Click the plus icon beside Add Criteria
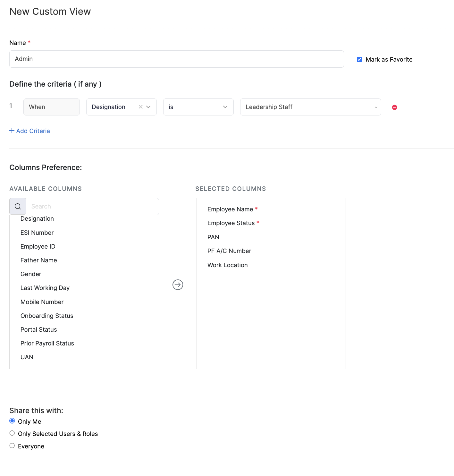454x476 pixels. (x=12, y=131)
